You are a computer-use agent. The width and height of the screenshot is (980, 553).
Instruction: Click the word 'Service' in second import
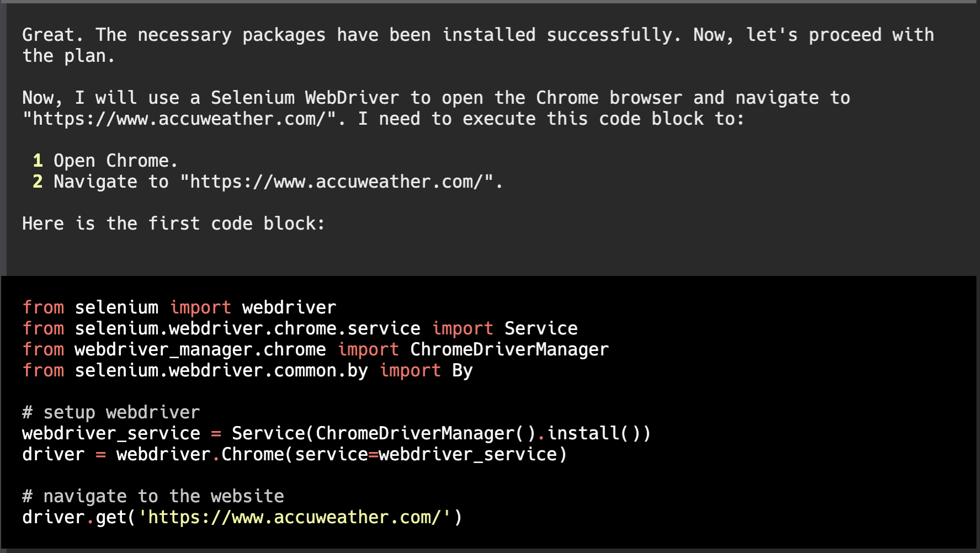(541, 328)
